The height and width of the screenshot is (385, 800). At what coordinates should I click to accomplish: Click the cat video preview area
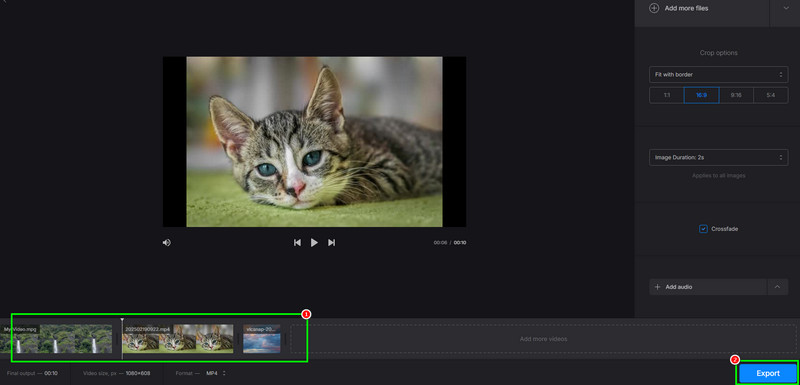(314, 142)
